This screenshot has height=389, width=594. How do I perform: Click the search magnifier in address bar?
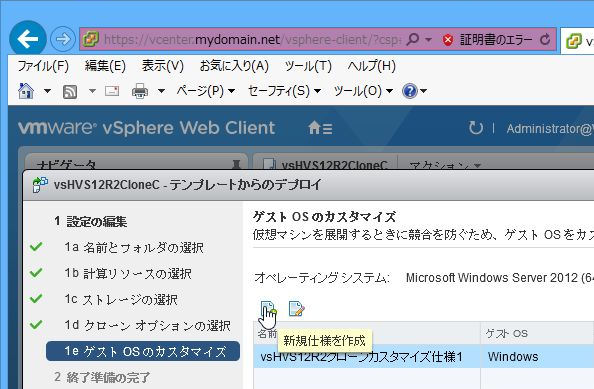(413, 39)
